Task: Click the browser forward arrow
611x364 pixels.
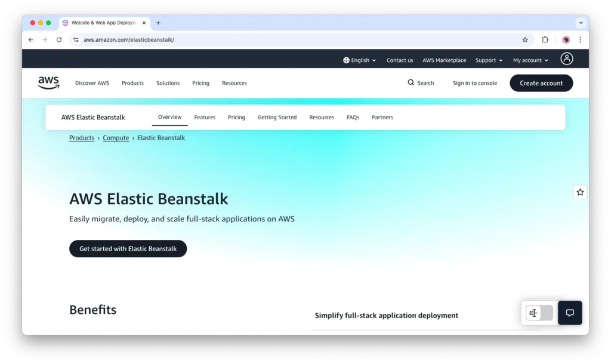Action: click(45, 40)
